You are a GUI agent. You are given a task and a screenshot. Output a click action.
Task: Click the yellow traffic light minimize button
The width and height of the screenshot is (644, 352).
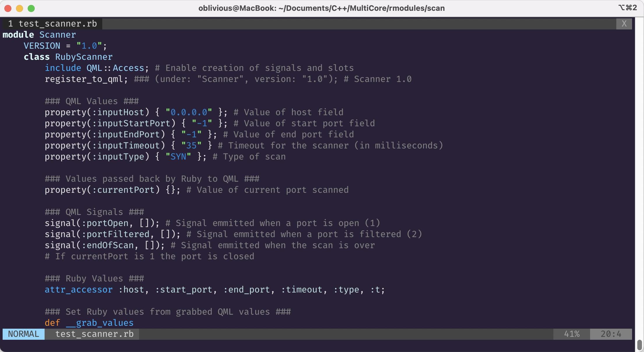point(20,8)
